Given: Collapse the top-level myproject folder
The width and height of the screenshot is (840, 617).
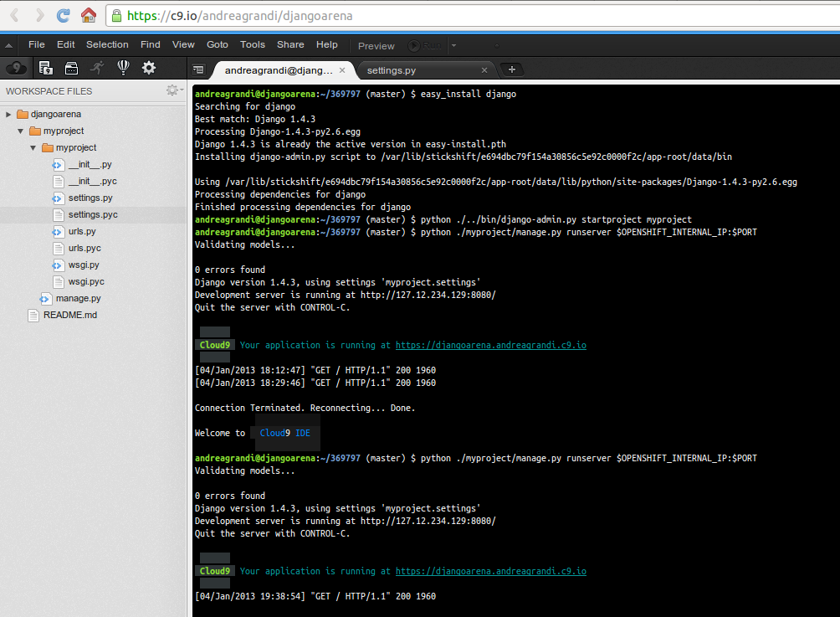Looking at the screenshot, I should 20,131.
